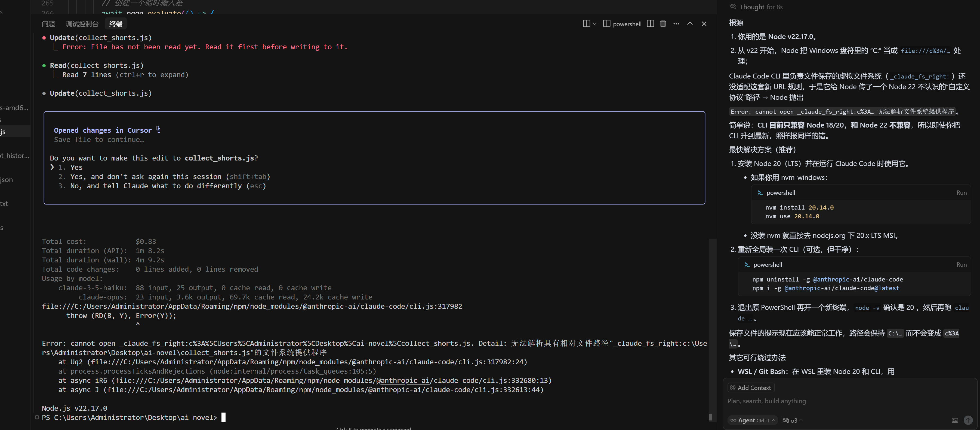Screen dimensions: 980x430
Task: Click the send arrow button in chat
Action: [x=968, y=420]
